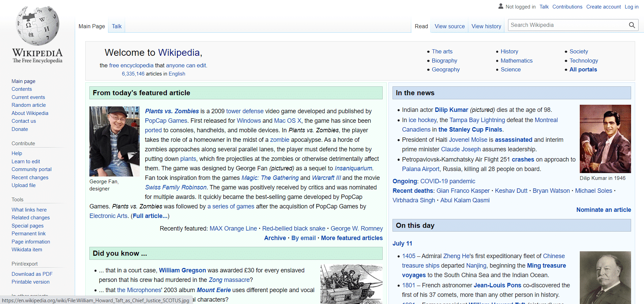The width and height of the screenshot is (644, 304).
Task: Visit the Community portal
Action: tap(32, 169)
